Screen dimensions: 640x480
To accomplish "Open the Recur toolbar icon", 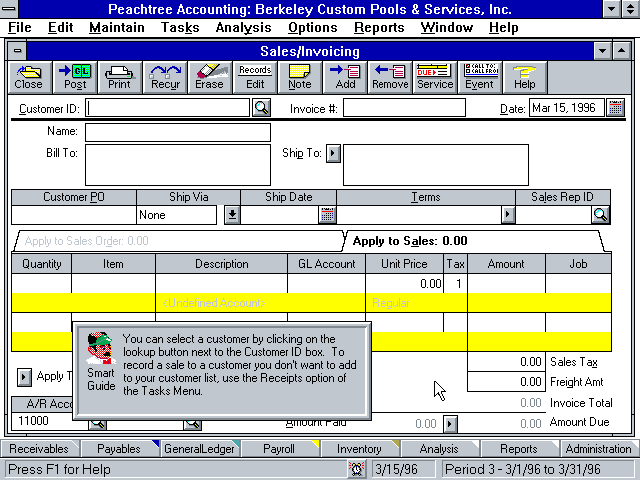I will pos(165,77).
